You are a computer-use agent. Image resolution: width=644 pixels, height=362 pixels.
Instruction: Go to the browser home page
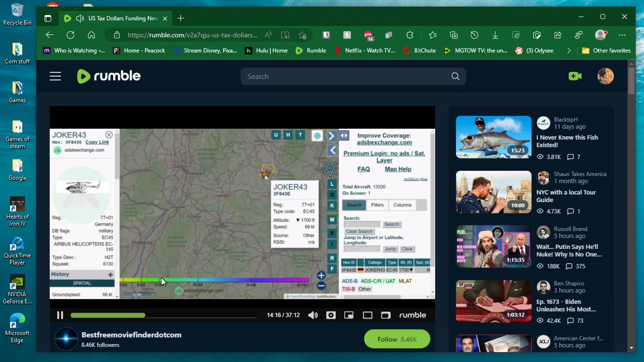pos(91,35)
